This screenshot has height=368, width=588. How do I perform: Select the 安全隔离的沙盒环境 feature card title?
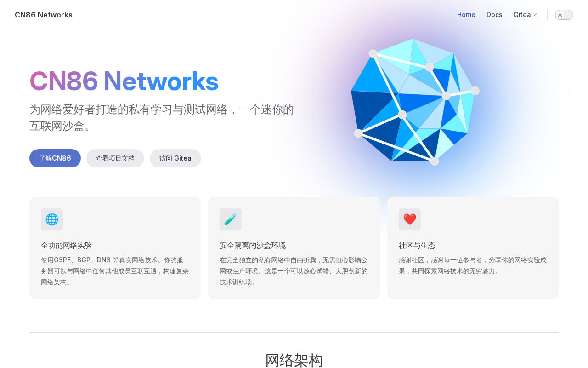point(253,245)
